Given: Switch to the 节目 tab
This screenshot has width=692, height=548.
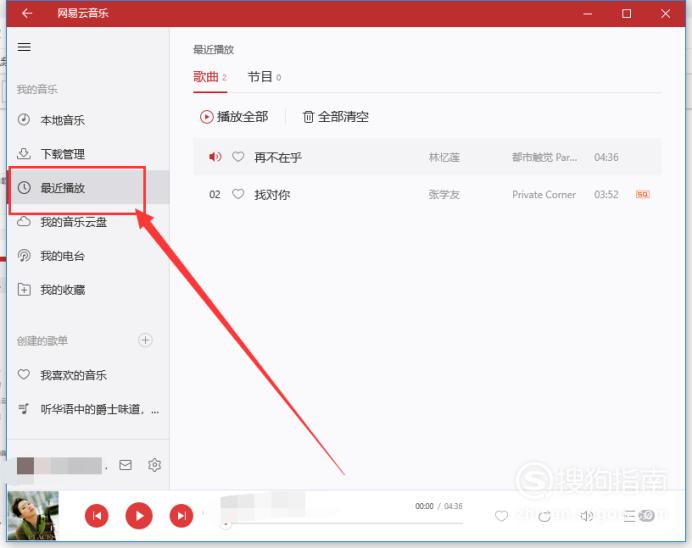Looking at the screenshot, I should [264, 77].
